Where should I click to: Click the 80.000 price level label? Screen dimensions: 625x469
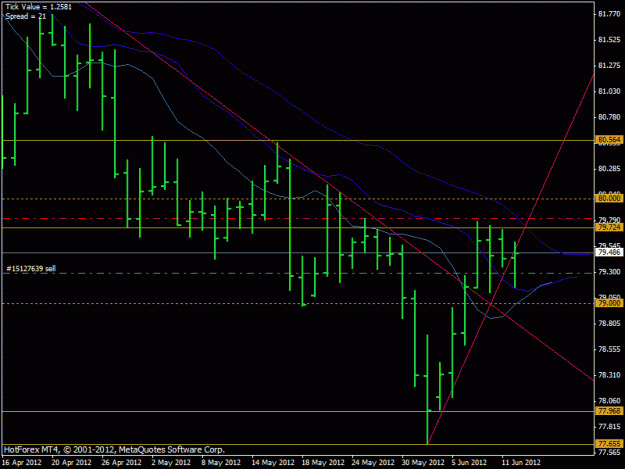(609, 198)
